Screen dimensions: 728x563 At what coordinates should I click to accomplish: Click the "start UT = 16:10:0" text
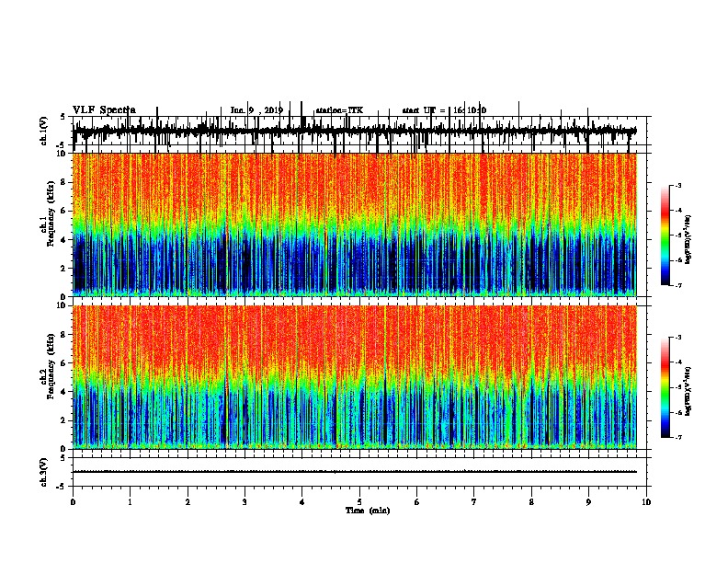coord(444,110)
